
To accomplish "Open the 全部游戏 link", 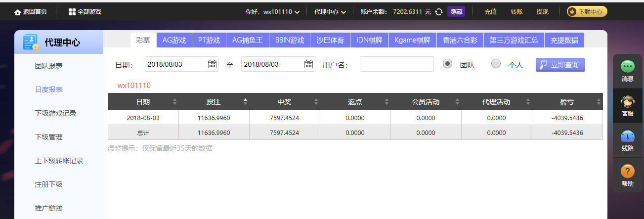I will [x=85, y=12].
